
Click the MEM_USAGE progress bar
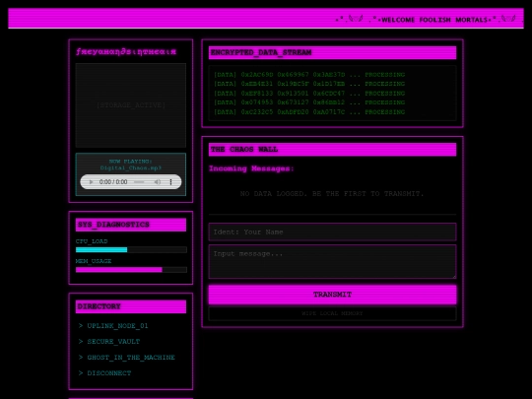pyautogui.click(x=131, y=270)
